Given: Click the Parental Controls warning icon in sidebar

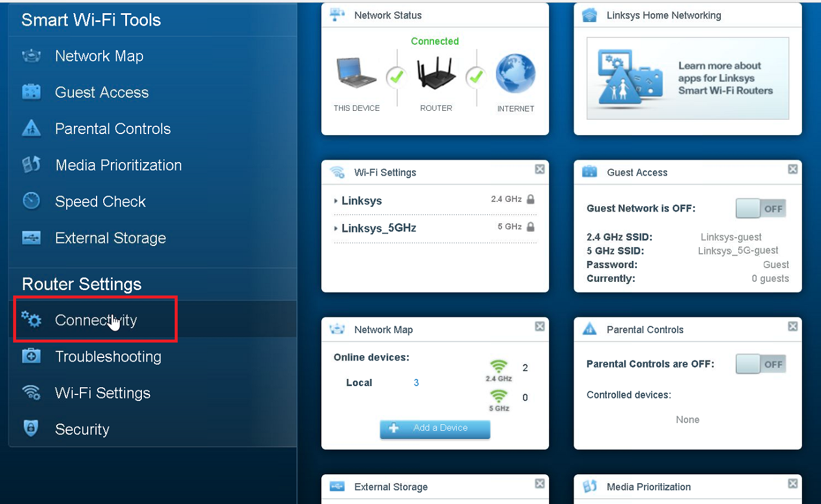Looking at the screenshot, I should (x=31, y=129).
